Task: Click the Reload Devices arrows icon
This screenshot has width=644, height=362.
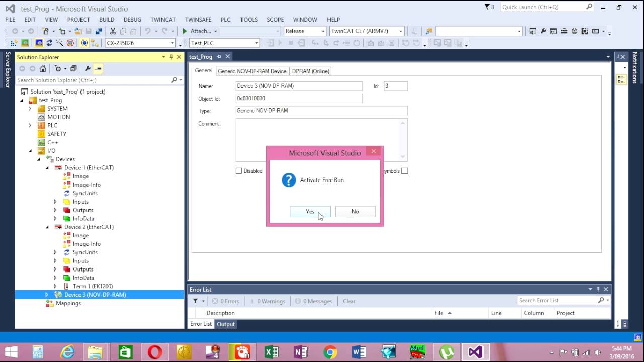Action: (49, 43)
